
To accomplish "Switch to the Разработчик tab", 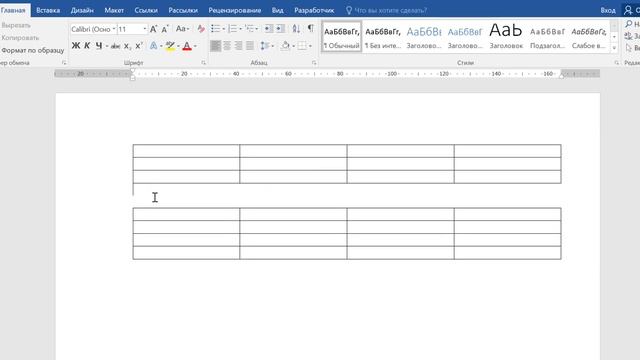I will pos(314,10).
